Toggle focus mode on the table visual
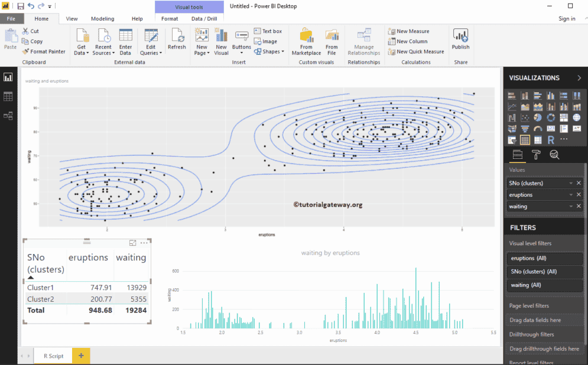 click(x=133, y=243)
